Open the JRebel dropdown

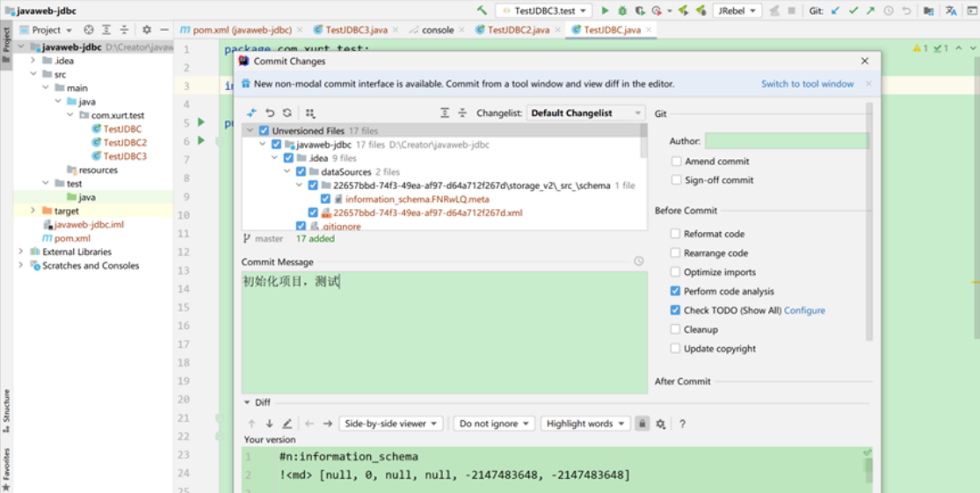pyautogui.click(x=737, y=11)
